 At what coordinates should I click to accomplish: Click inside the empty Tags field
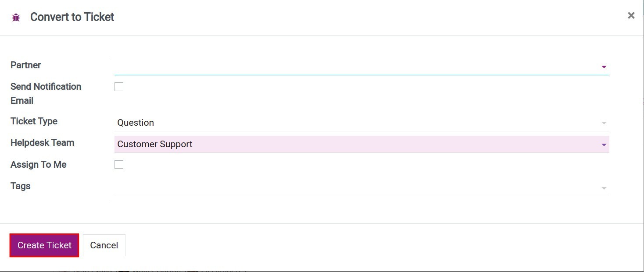307,187
